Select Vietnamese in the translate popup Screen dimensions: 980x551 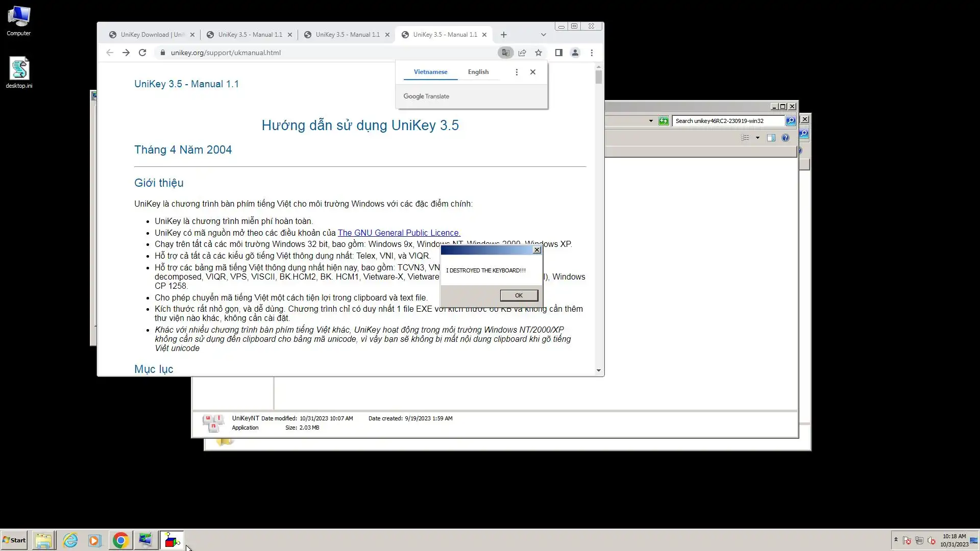point(430,72)
